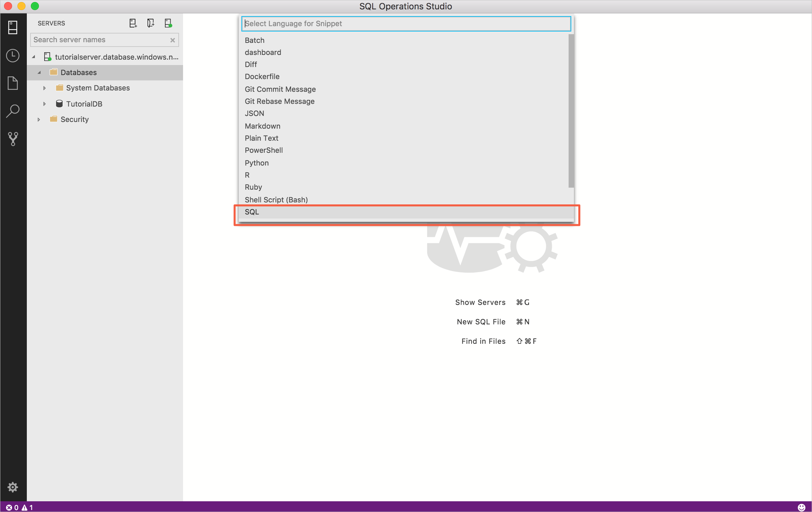Click the Settings gear icon at bottom
The height and width of the screenshot is (512, 812).
click(x=12, y=487)
